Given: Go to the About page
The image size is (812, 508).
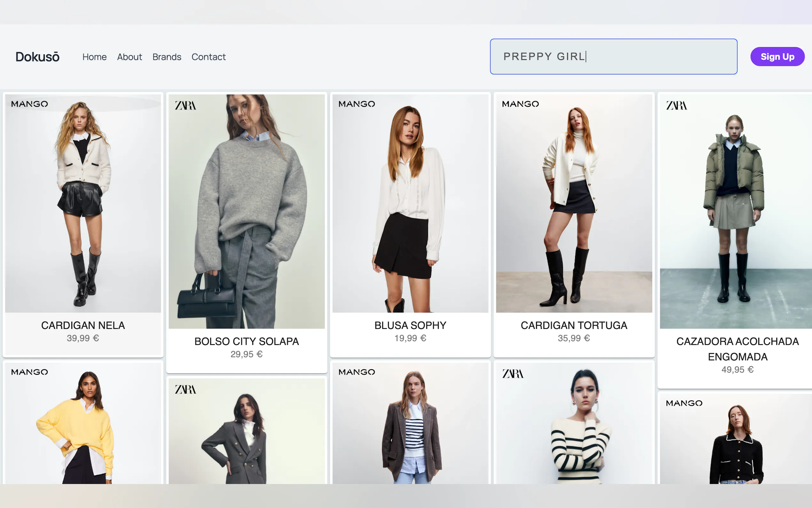Looking at the screenshot, I should coord(129,57).
